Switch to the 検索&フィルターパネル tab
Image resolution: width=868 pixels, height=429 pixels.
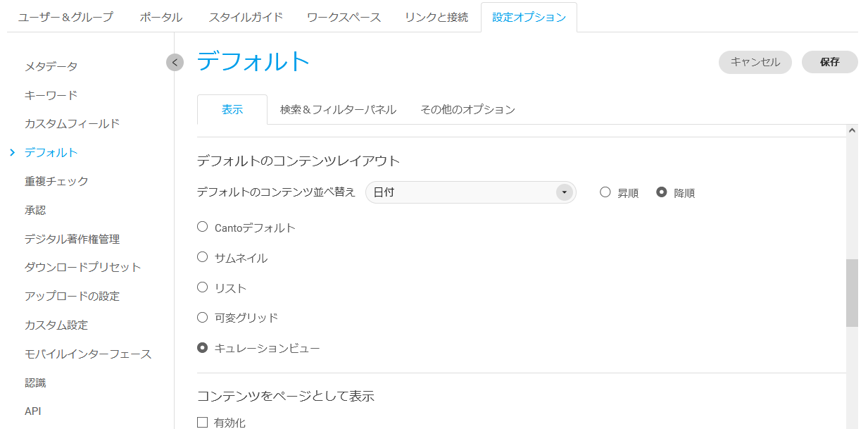click(x=338, y=110)
